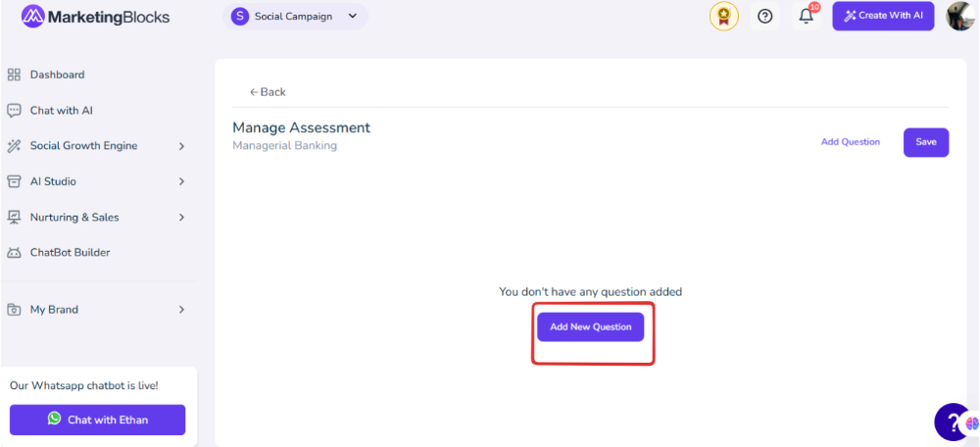The image size is (980, 447).
Task: Click the Dashboard grid icon in sidebar
Action: point(14,75)
